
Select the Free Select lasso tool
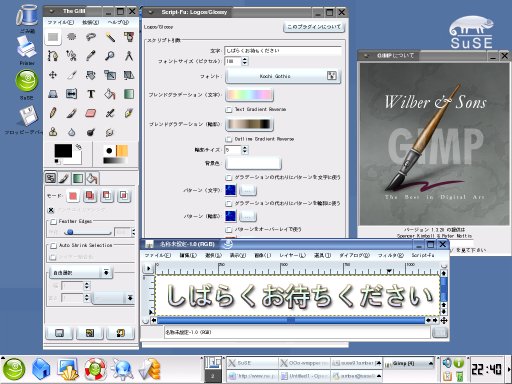tap(91, 37)
